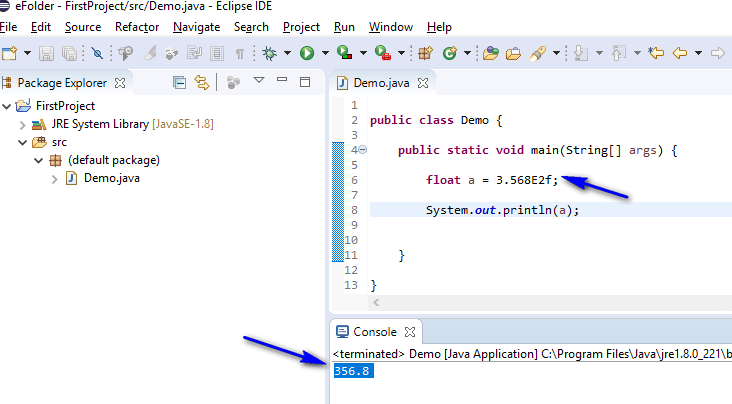
Task: Close the Console view tab
Action: (410, 332)
